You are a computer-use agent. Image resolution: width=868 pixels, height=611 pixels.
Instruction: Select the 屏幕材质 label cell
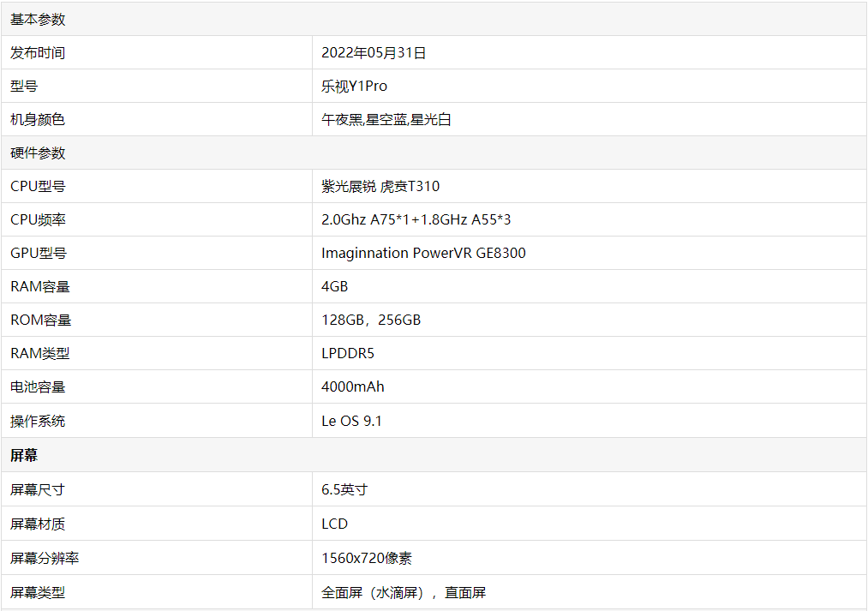[x=157, y=524]
